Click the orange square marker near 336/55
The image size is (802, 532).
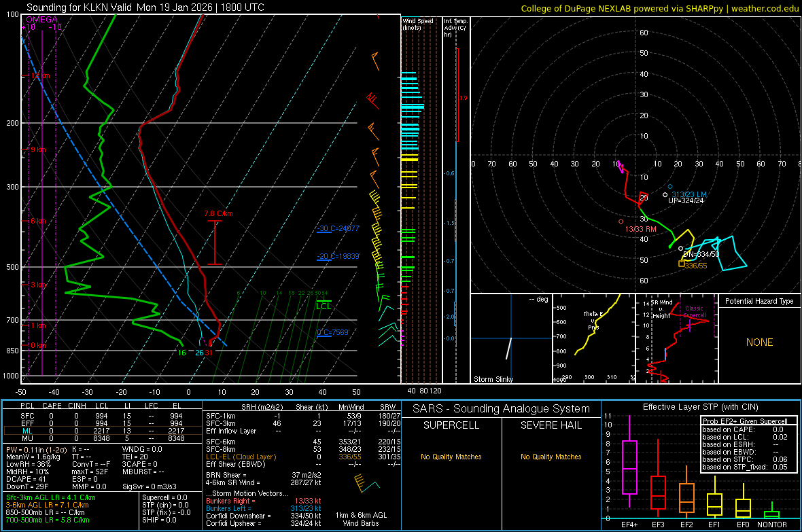(x=681, y=264)
